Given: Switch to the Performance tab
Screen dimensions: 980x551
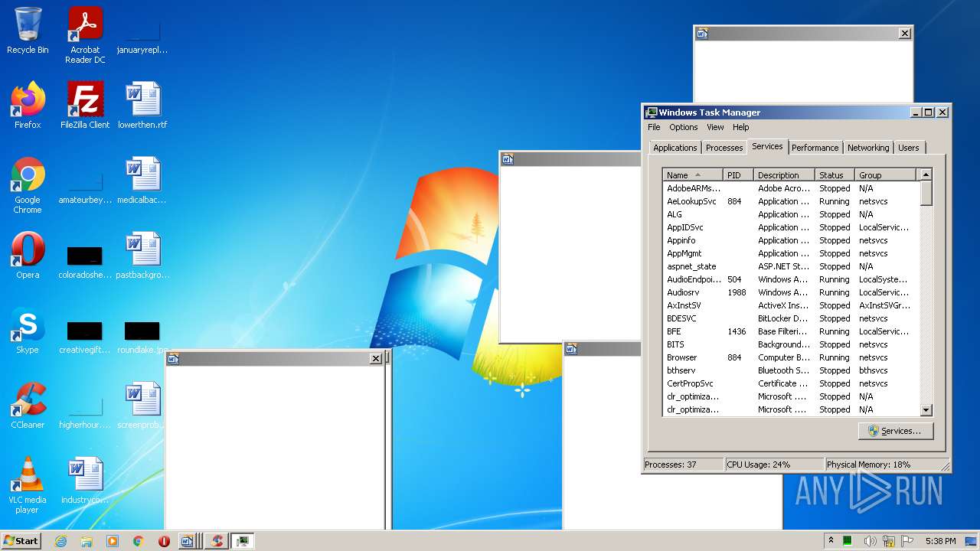Looking at the screenshot, I should click(x=815, y=148).
